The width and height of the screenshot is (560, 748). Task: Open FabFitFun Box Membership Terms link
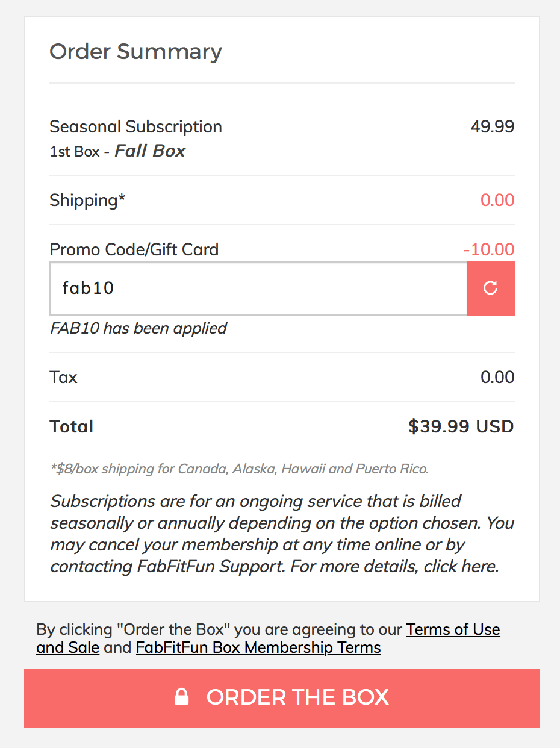pyautogui.click(x=258, y=648)
